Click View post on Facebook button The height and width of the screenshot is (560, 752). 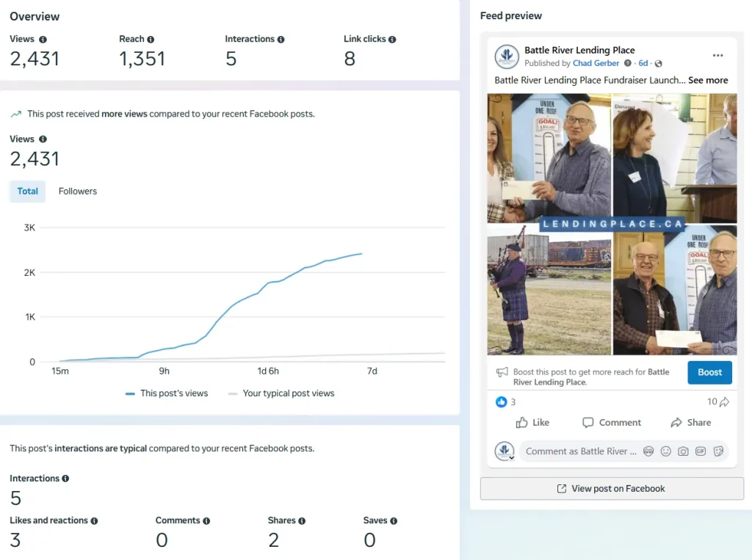[611, 489]
